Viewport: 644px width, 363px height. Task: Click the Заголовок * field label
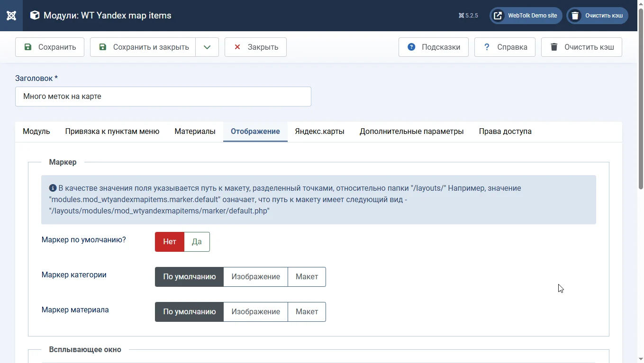36,78
